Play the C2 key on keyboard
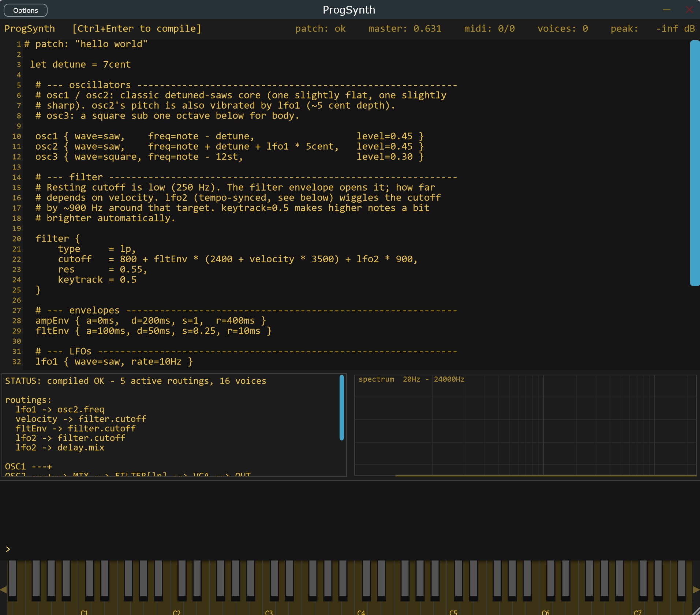 176,607
